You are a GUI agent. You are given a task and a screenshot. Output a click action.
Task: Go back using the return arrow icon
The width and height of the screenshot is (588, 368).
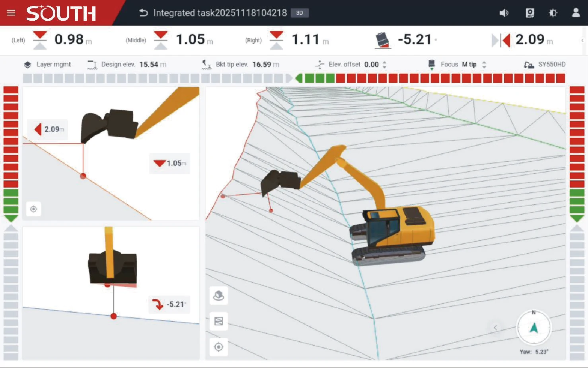[x=143, y=13]
